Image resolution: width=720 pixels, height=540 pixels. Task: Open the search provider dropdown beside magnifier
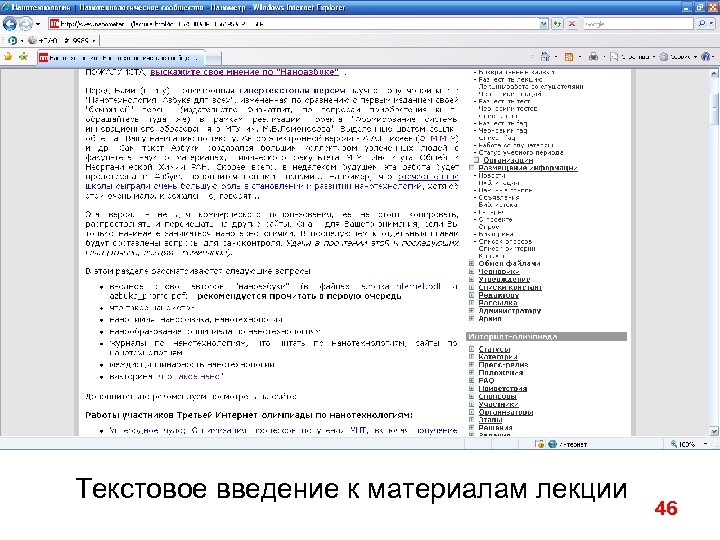coord(712,23)
